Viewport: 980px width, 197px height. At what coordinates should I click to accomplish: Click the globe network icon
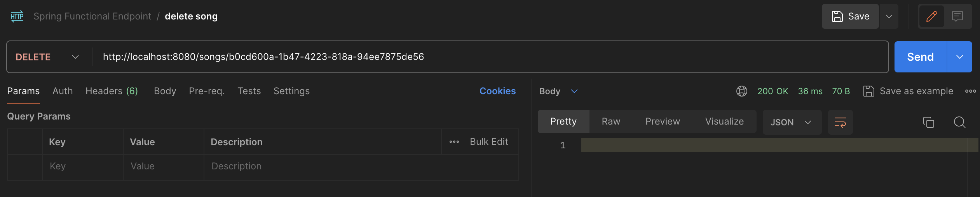click(x=741, y=91)
